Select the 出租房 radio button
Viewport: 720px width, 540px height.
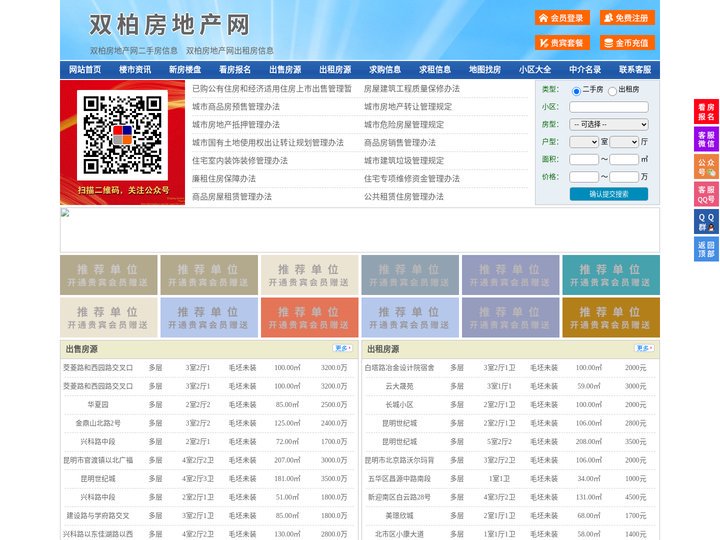[612, 91]
